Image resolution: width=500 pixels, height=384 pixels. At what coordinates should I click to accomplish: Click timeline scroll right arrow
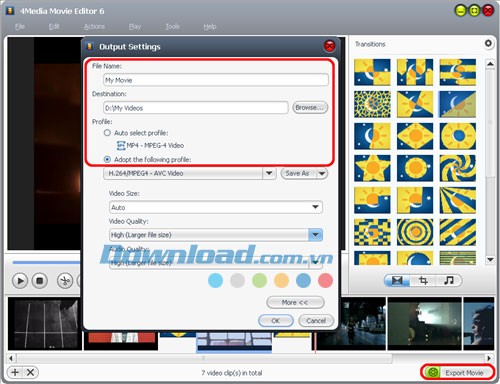489,358
